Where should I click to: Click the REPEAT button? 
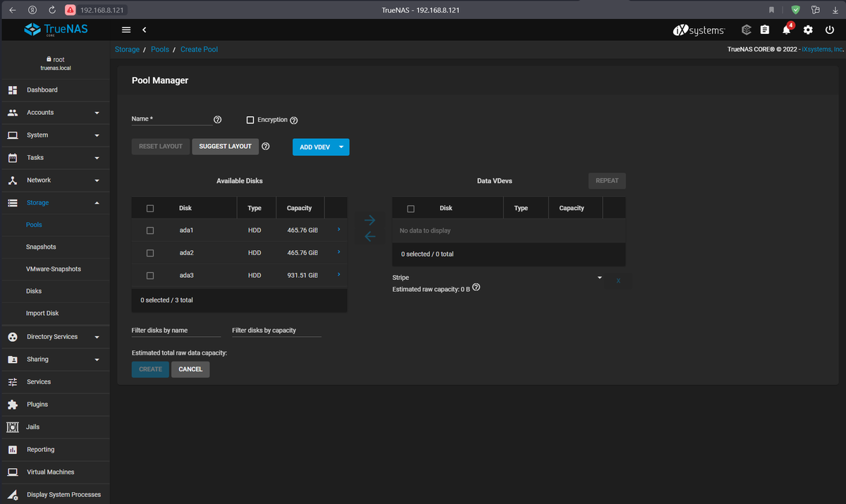coord(607,180)
